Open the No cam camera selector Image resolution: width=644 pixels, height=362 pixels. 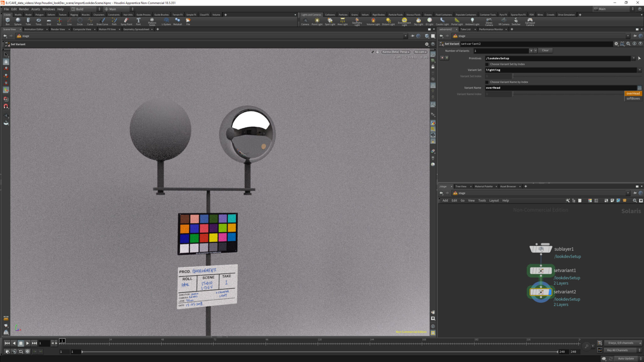(420, 52)
